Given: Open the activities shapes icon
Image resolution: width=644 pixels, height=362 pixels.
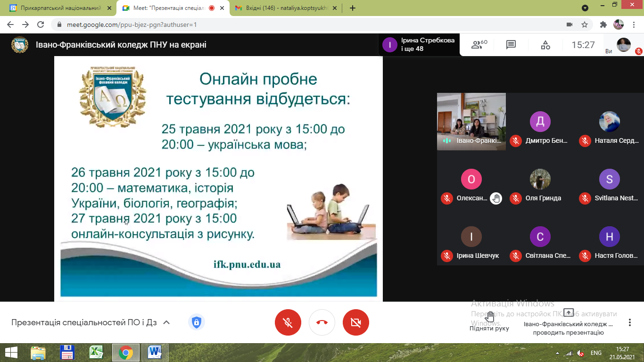Looking at the screenshot, I should 545,45.
